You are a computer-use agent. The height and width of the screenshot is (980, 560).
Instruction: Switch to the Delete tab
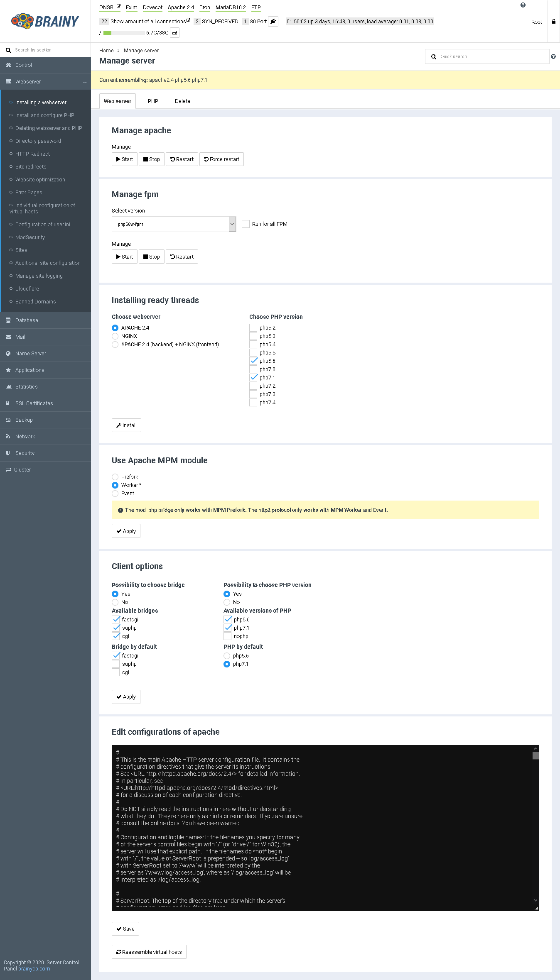[x=182, y=101]
